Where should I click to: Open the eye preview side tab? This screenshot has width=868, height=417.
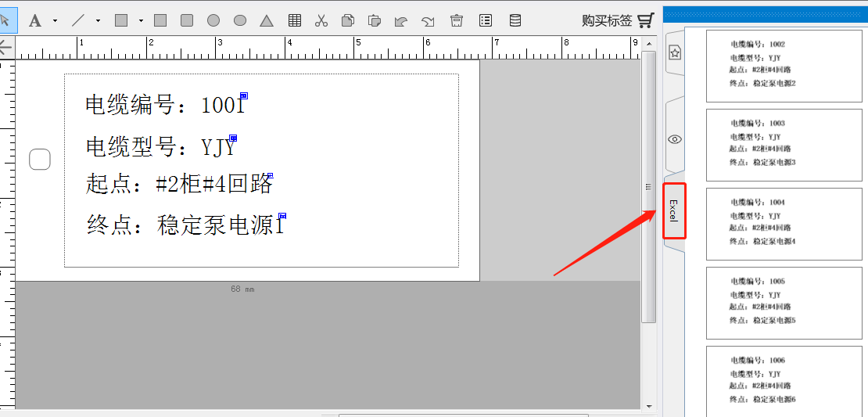tap(674, 139)
